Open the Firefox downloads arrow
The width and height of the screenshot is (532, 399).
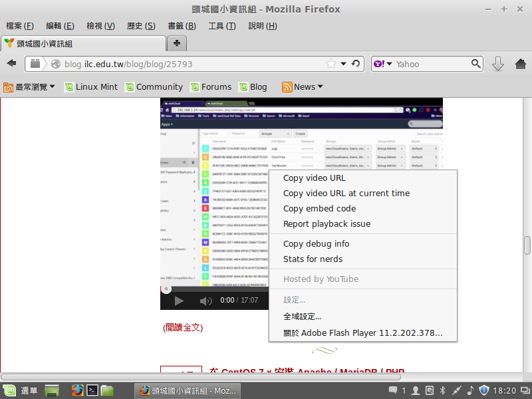click(x=498, y=64)
